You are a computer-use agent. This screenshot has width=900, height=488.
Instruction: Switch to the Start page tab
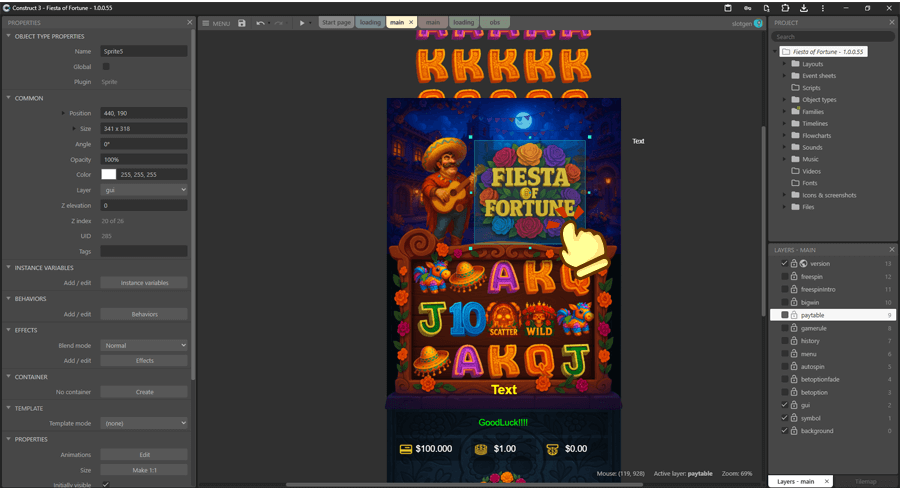coord(336,22)
